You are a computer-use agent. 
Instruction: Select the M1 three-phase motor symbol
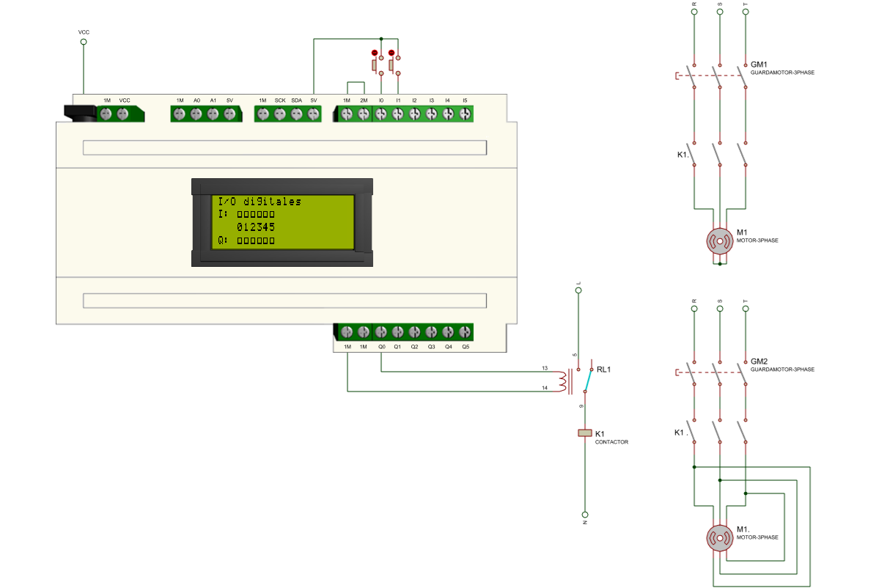pos(720,241)
